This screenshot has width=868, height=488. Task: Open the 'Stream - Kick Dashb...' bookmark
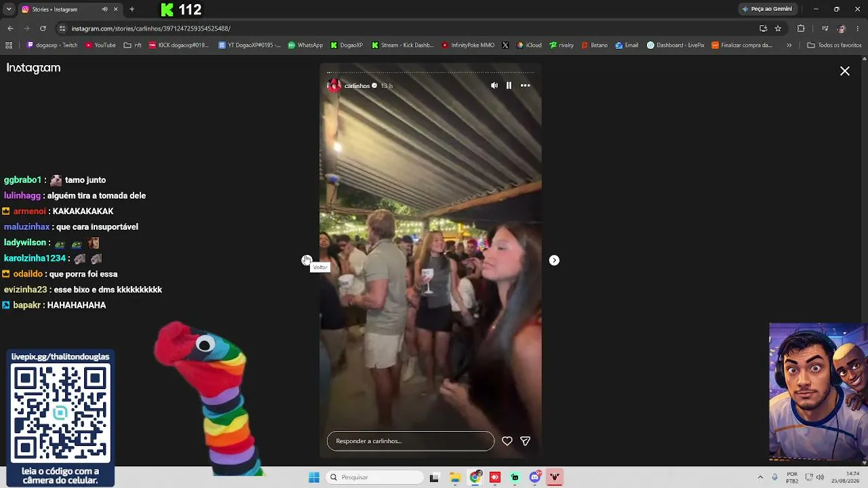(403, 45)
